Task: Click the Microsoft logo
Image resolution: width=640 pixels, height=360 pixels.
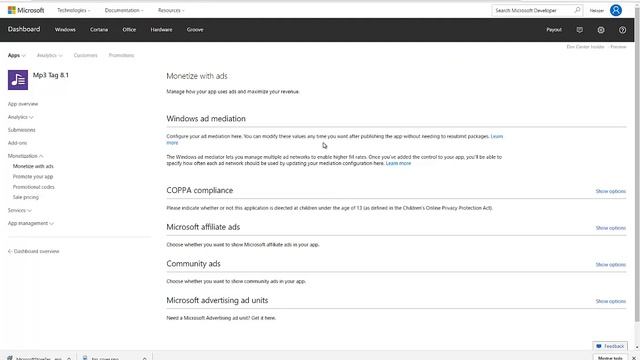Action: [26, 10]
